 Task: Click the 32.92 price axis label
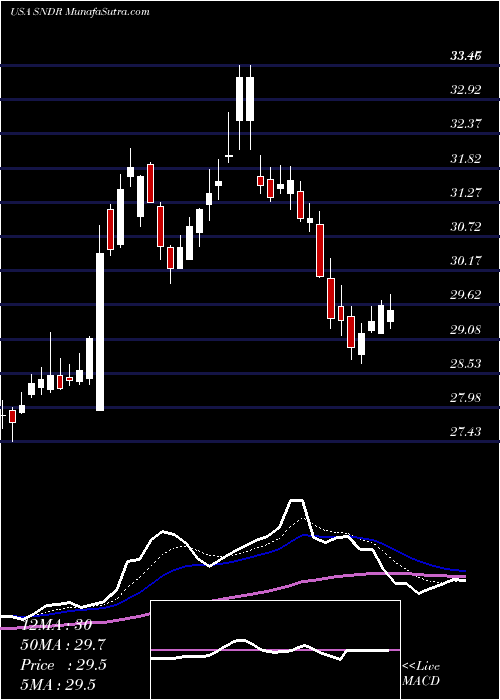pyautogui.click(x=466, y=90)
